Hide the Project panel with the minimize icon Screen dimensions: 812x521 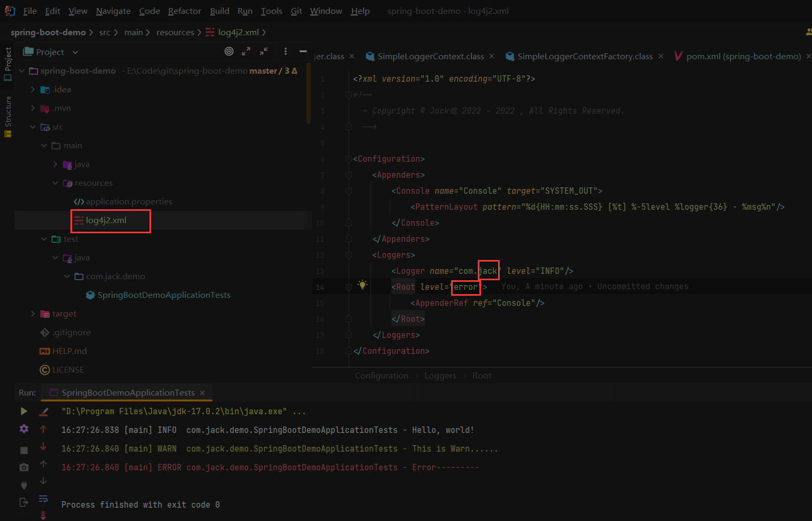pos(303,51)
